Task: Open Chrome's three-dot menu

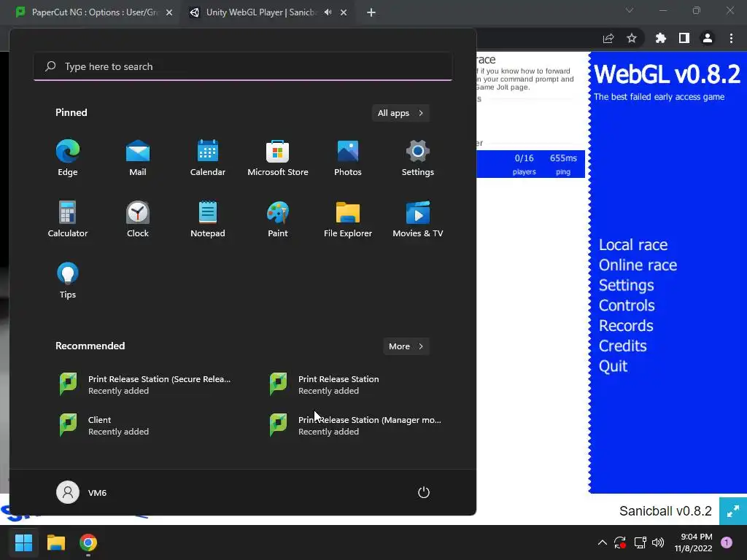Action: (x=731, y=38)
